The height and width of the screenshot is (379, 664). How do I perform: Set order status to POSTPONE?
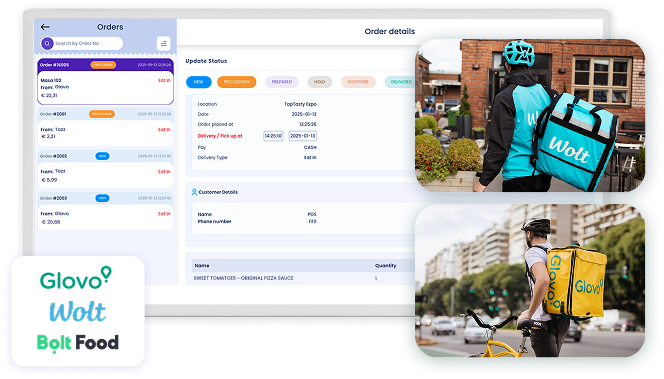pos(358,82)
